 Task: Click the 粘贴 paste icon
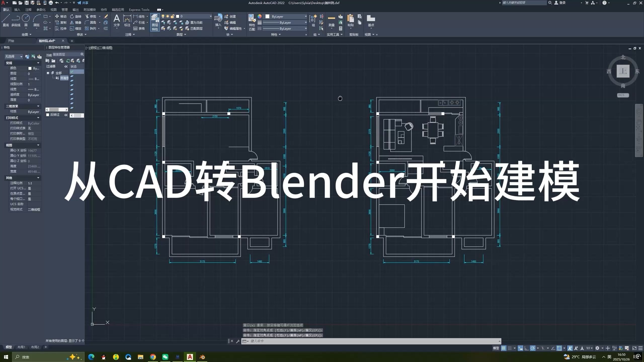pyautogui.click(x=350, y=20)
